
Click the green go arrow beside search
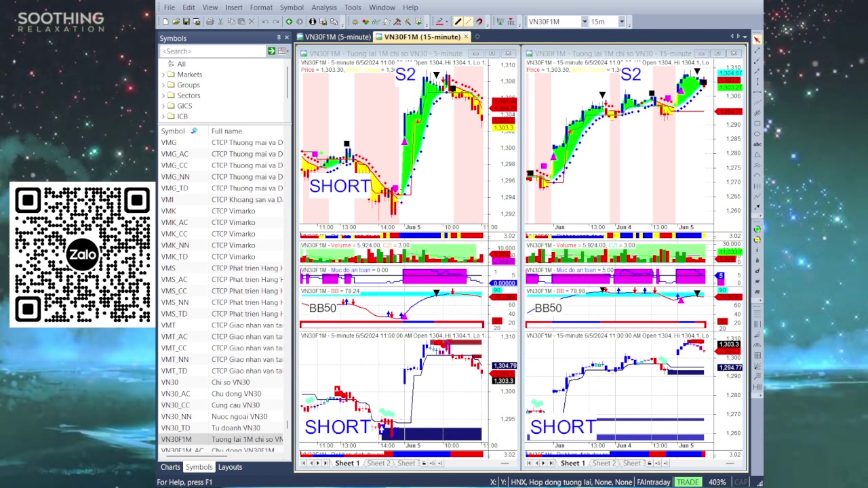[x=271, y=52]
